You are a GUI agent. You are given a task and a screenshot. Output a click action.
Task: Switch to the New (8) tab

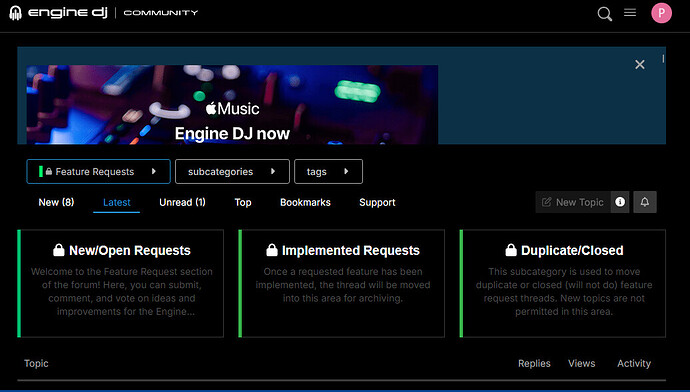56,202
